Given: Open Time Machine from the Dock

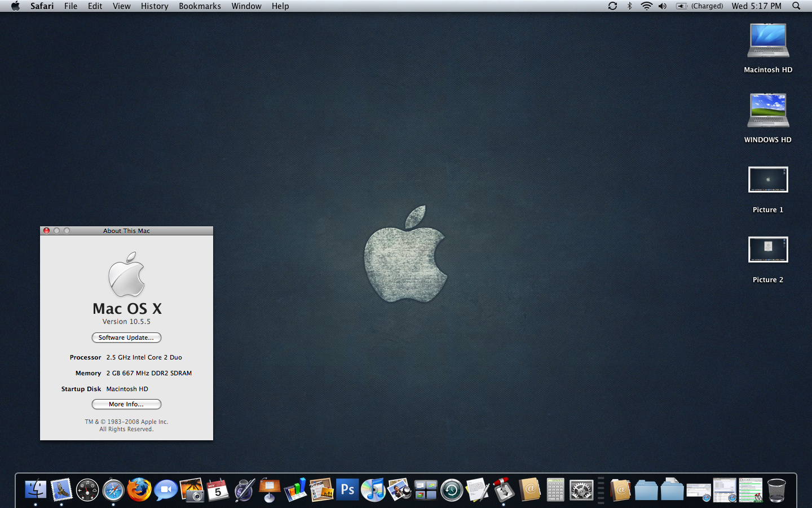Looking at the screenshot, I should tap(452, 490).
